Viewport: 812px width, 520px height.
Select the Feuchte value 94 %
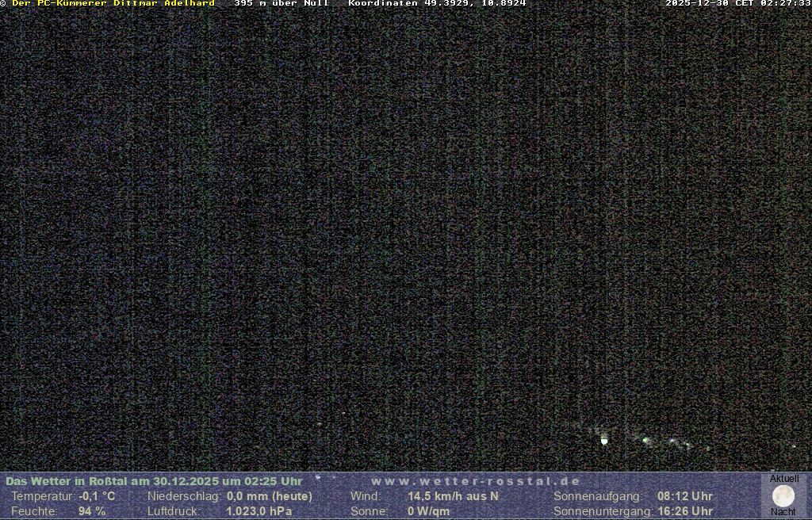coord(92,511)
